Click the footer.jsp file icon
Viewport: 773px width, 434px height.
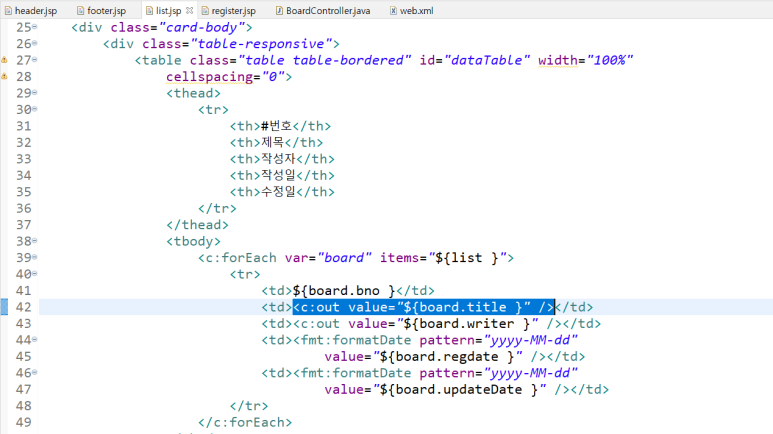80,10
